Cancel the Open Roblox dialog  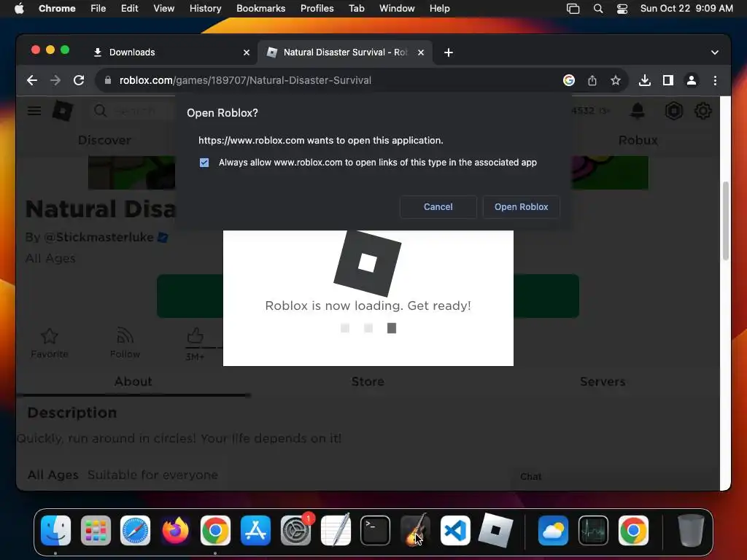(x=438, y=206)
